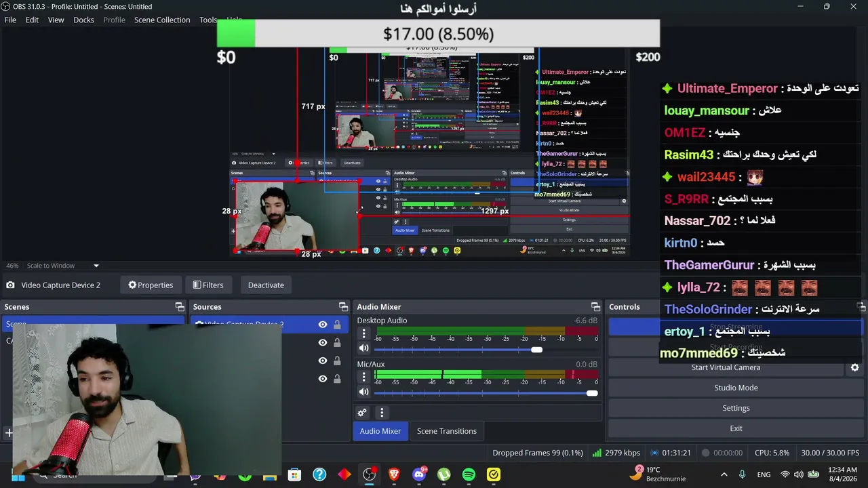Open Mic/Aux three-dot options
Image resolution: width=868 pixels, height=488 pixels.
coord(363,378)
